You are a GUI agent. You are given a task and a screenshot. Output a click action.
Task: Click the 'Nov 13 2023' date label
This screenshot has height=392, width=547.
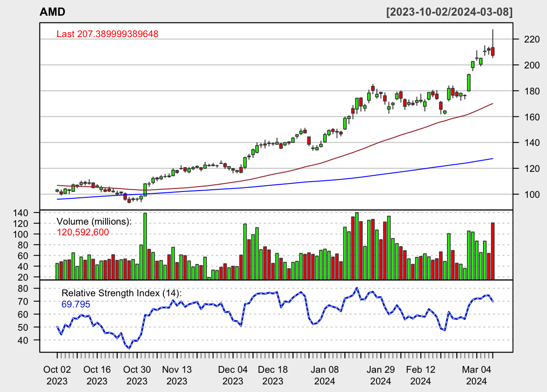(x=177, y=375)
